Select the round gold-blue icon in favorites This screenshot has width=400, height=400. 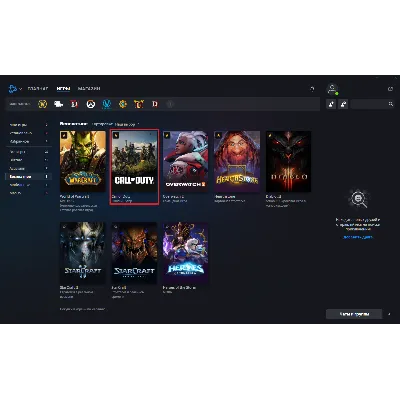coord(123,104)
